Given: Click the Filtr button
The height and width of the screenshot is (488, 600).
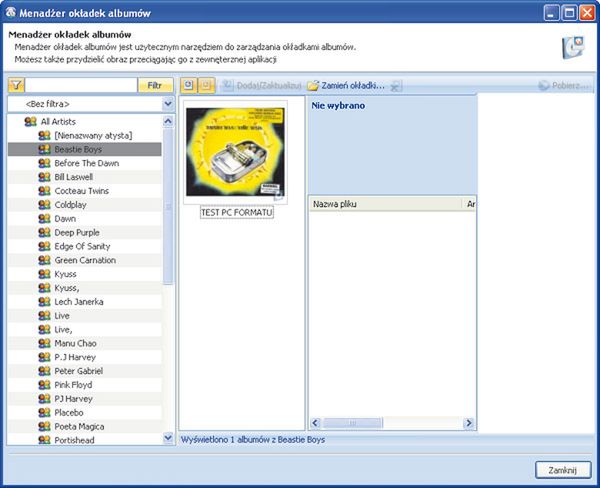Looking at the screenshot, I should 155,85.
